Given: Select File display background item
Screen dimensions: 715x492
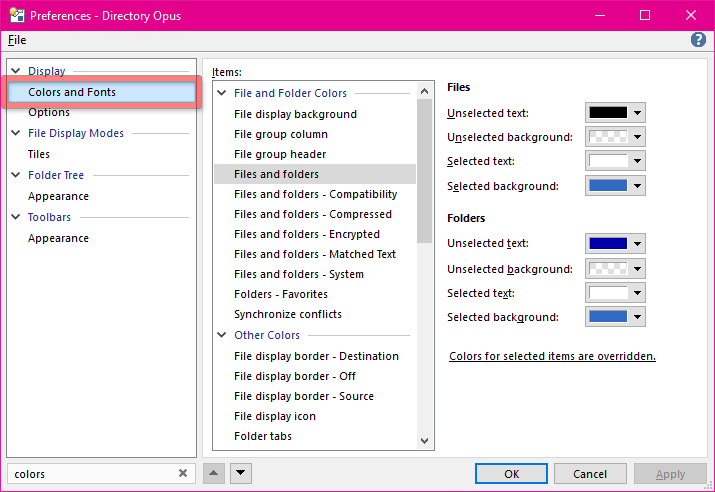Looking at the screenshot, I should [315, 114].
